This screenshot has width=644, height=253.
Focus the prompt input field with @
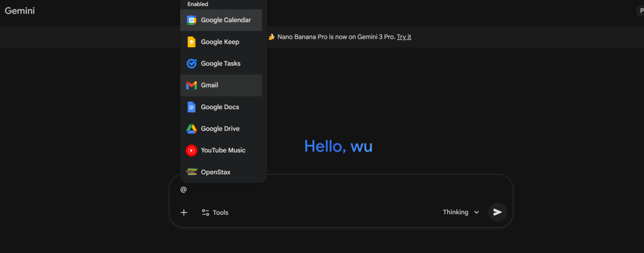[x=341, y=189]
